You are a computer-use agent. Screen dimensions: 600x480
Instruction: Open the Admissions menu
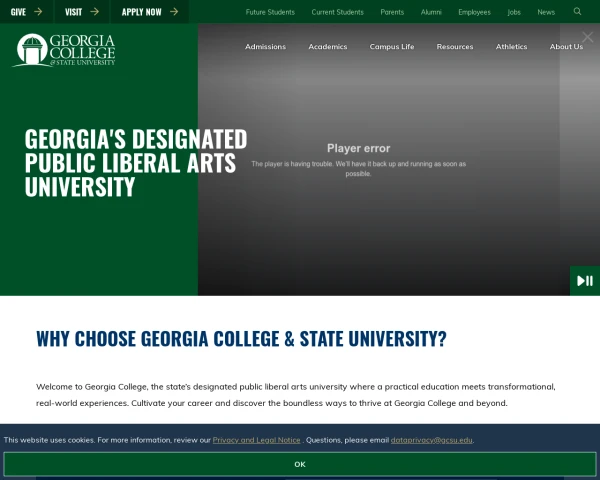(266, 47)
